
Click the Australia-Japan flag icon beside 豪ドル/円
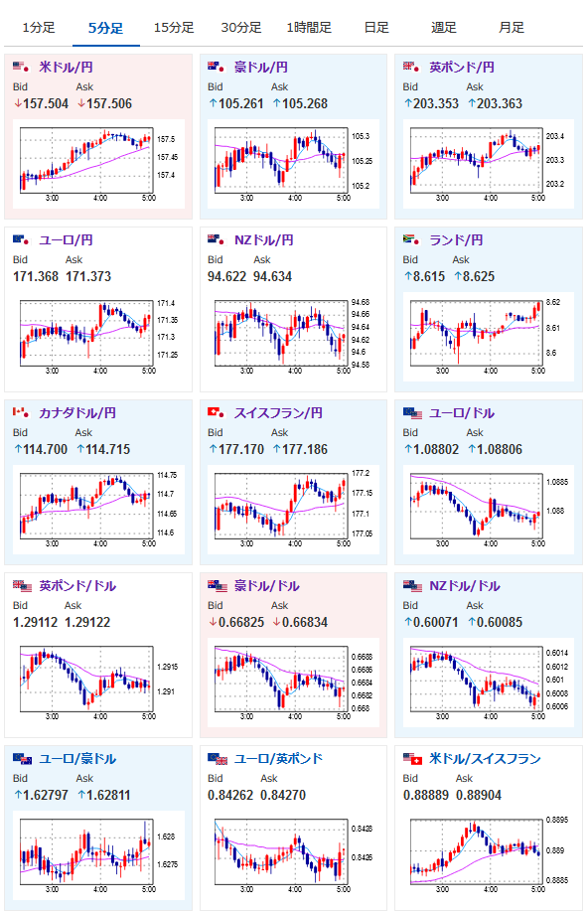217,67
